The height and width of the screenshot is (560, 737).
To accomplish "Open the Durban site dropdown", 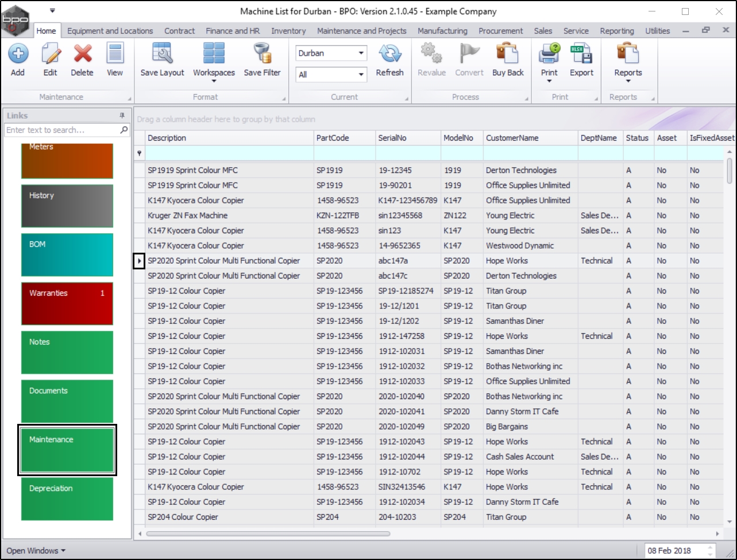I will [x=361, y=53].
